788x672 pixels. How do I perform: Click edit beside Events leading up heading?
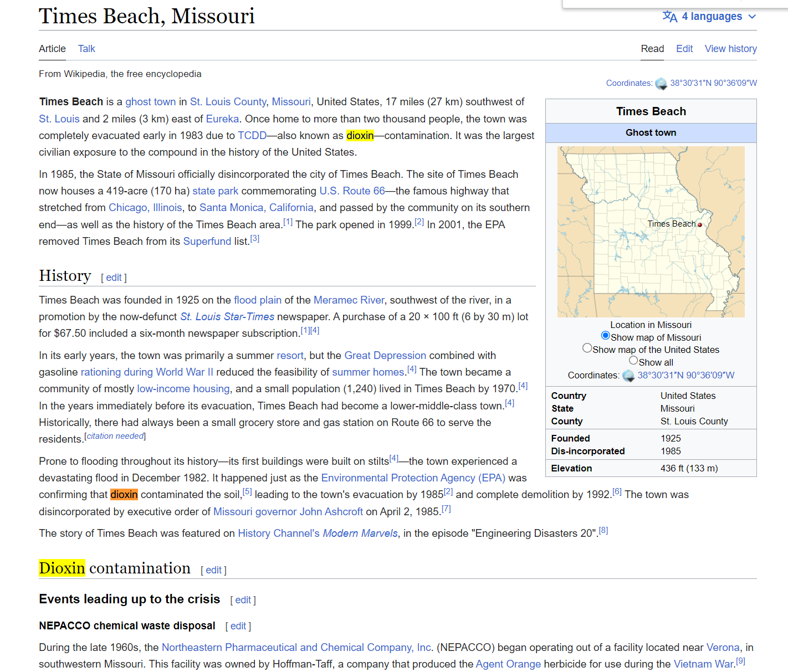point(243,600)
